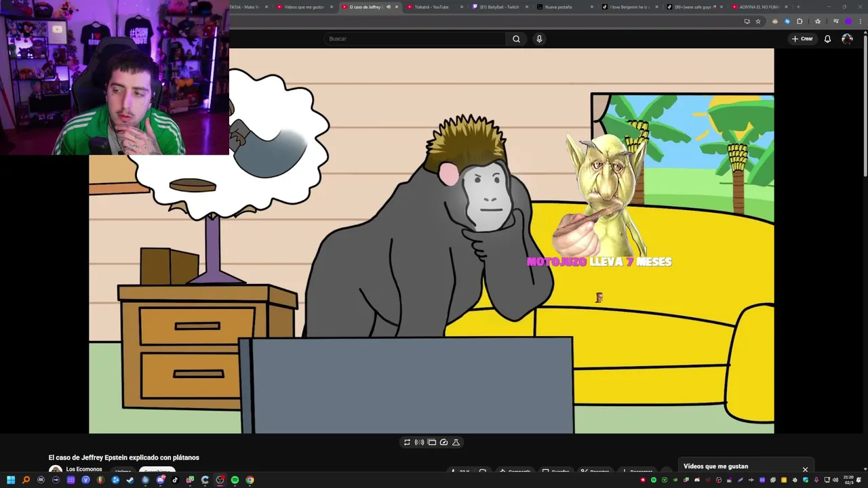Open the Crear upload menu
The height and width of the screenshot is (488, 868).
(802, 39)
